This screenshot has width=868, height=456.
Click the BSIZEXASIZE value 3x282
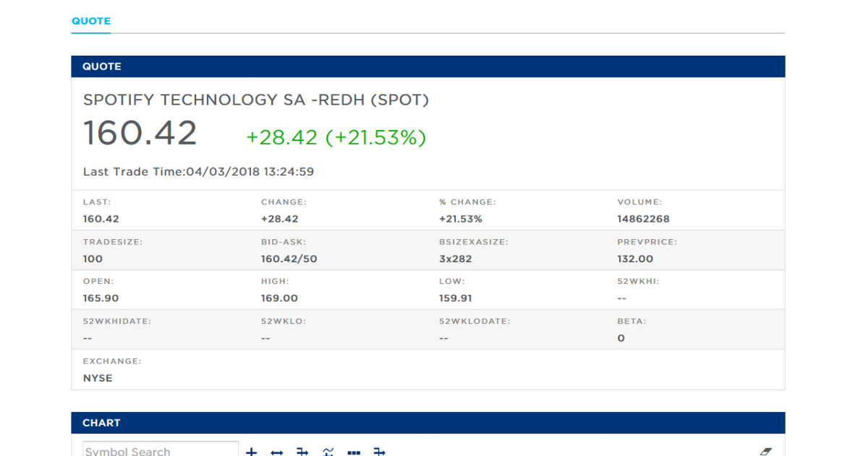click(x=456, y=259)
